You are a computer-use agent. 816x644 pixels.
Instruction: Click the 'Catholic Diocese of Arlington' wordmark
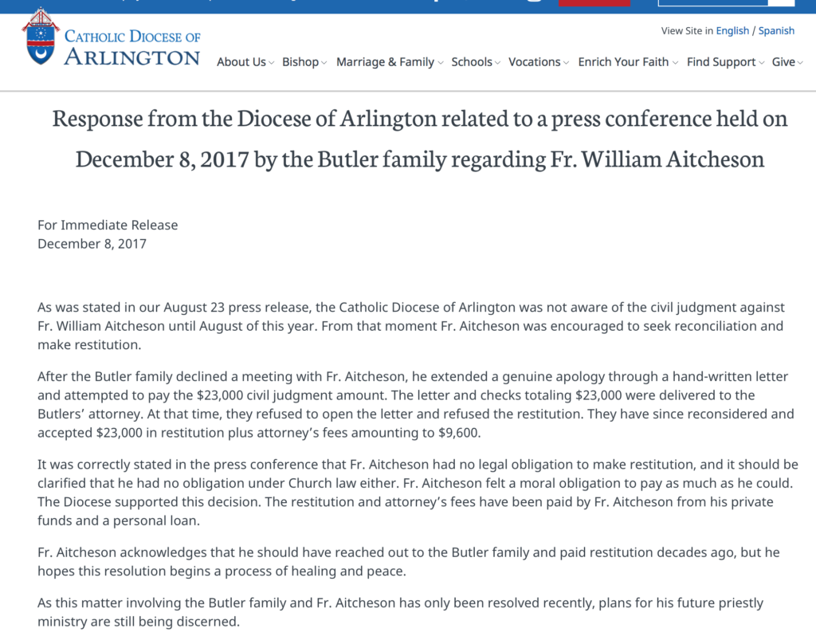click(132, 47)
